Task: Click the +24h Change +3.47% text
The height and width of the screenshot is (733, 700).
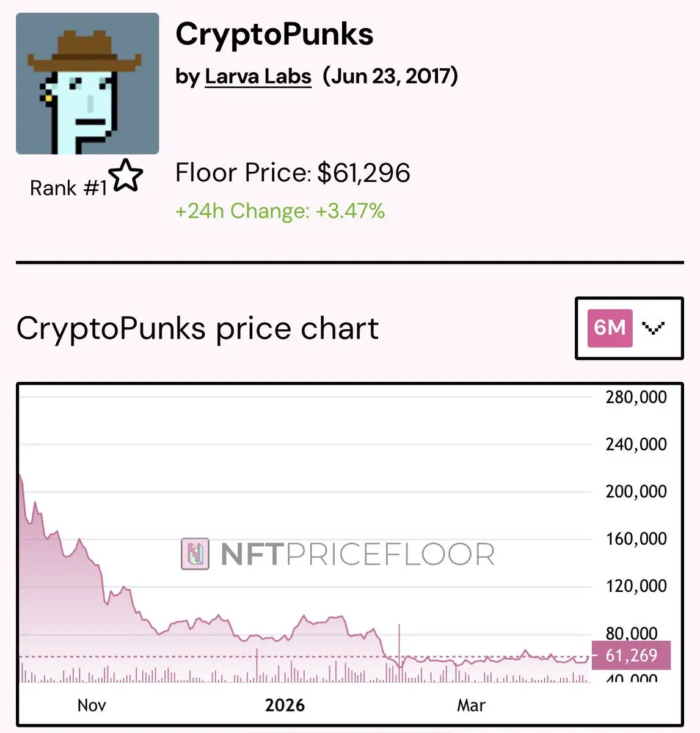Action: pyautogui.click(x=280, y=211)
